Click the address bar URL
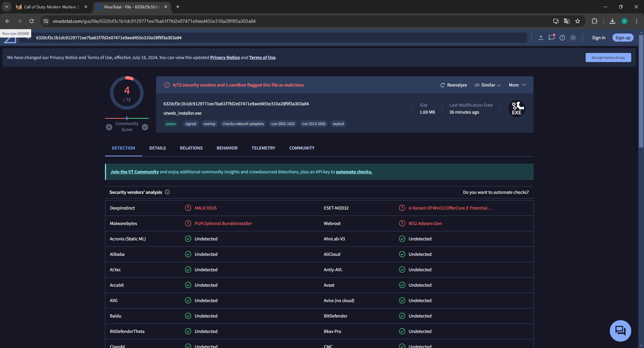 (154, 21)
